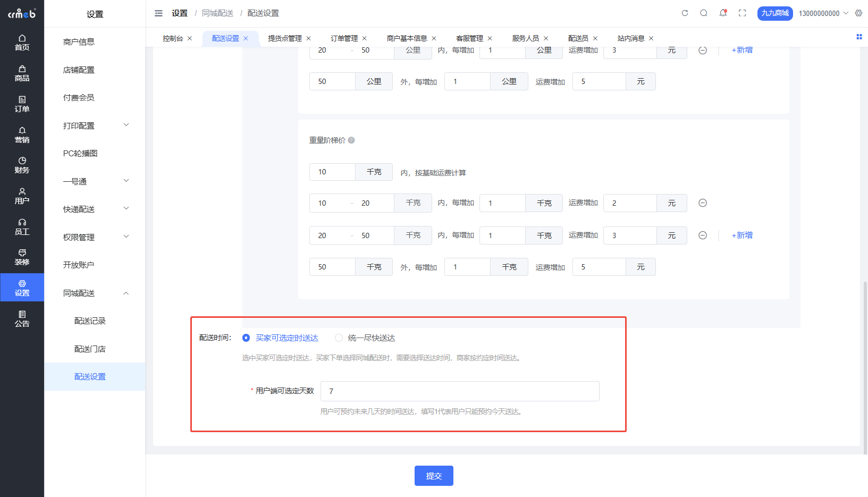The width and height of the screenshot is (868, 497).
Task: Click the 提交 submit button
Action: (x=434, y=476)
